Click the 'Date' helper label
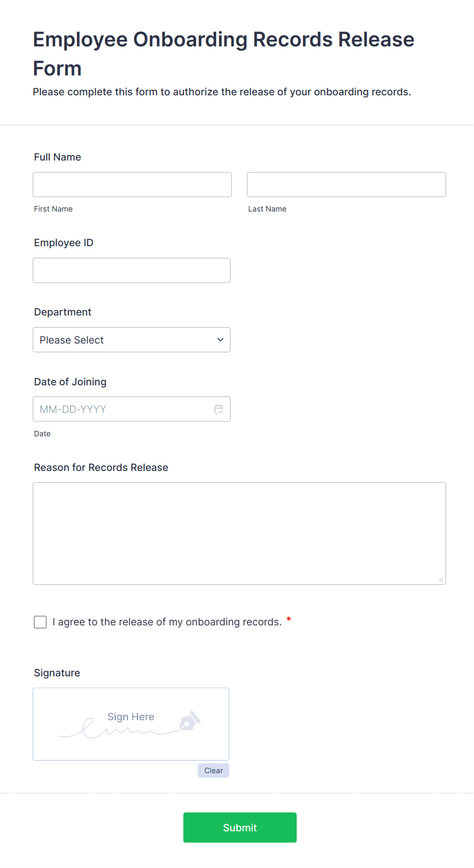This screenshot has width=474, height=868. [42, 433]
